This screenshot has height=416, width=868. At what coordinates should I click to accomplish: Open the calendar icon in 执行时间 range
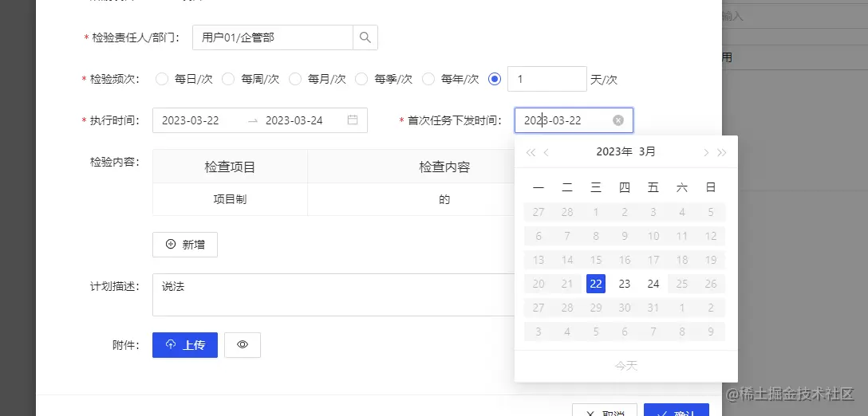pos(353,120)
